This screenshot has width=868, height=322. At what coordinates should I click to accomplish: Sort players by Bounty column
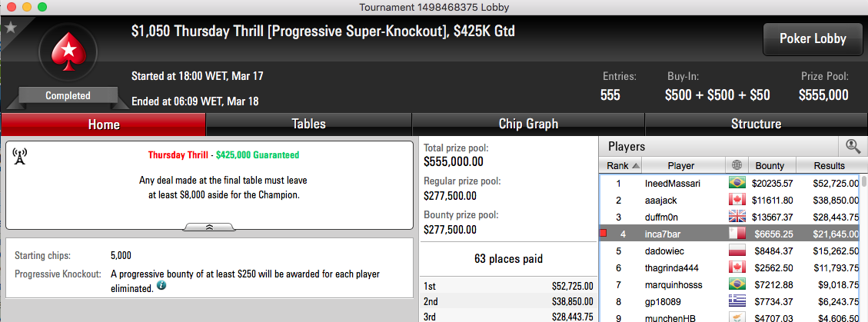pyautogui.click(x=772, y=165)
